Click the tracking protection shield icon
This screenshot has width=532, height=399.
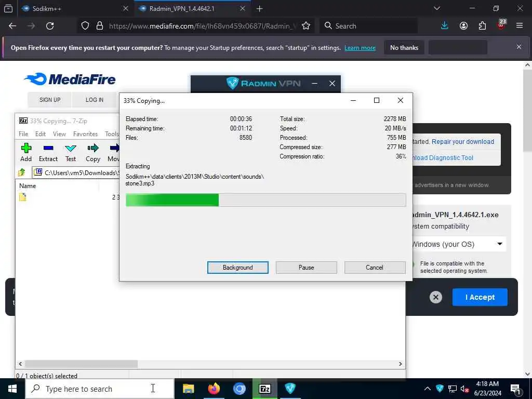(85, 26)
